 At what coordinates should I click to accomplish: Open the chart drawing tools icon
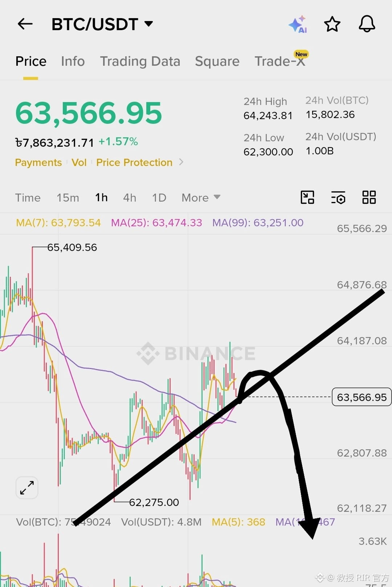(x=307, y=198)
